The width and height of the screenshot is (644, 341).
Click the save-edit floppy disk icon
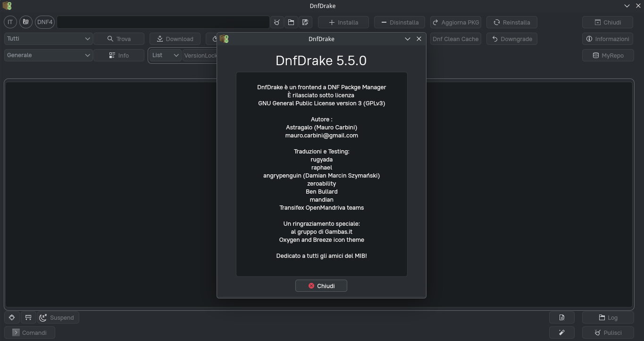point(305,22)
